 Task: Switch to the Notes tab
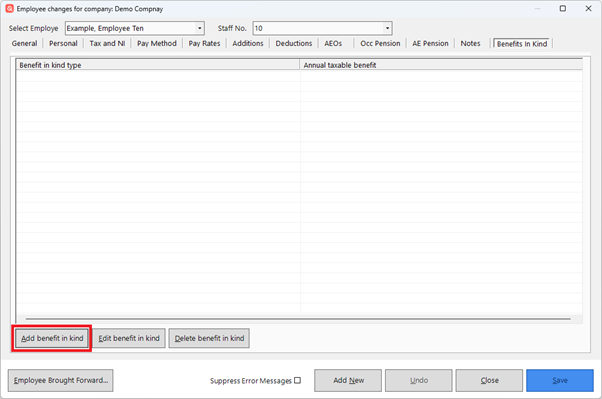point(470,43)
